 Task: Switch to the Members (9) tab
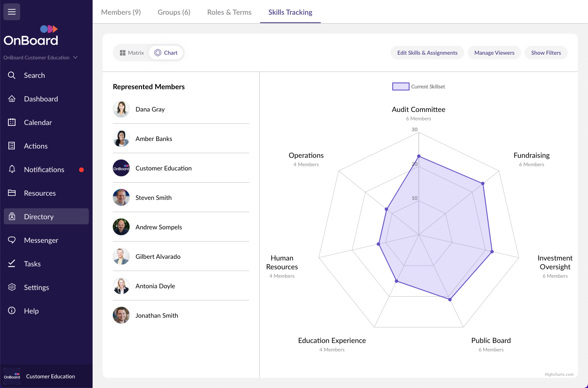(x=121, y=12)
